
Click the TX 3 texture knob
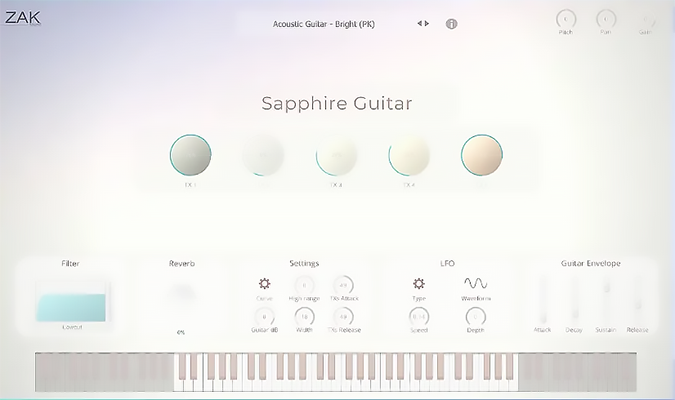[x=336, y=155]
